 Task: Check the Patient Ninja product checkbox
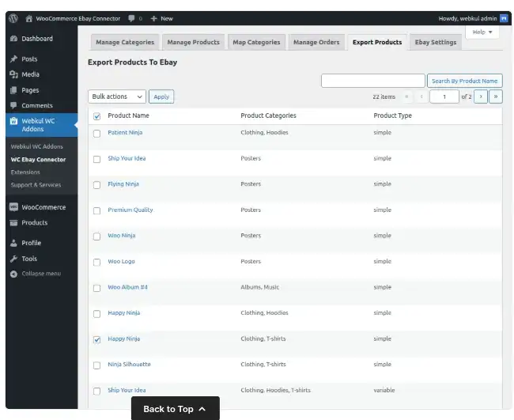[x=96, y=133]
